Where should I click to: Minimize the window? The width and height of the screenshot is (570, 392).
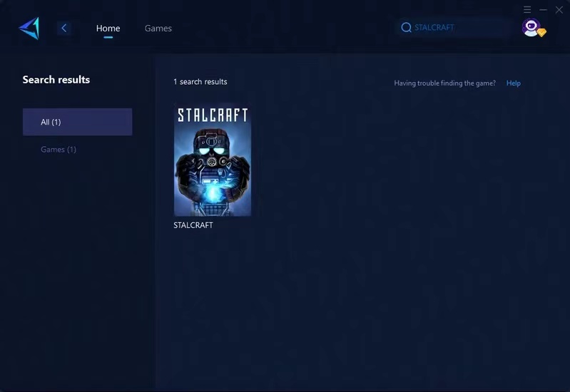point(543,10)
